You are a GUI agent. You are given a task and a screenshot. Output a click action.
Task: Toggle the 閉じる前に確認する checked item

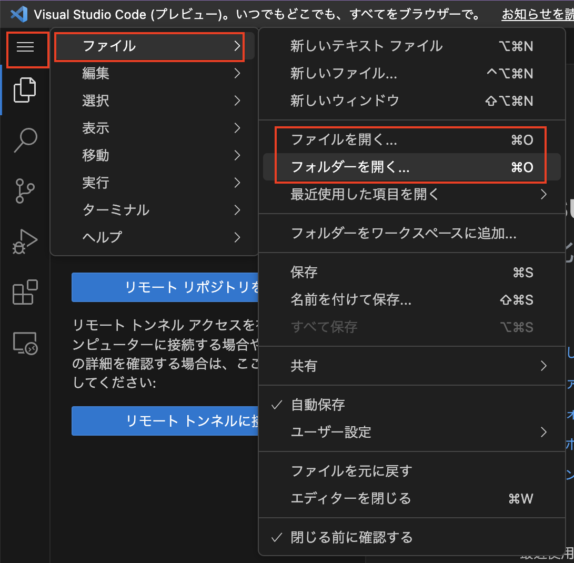pyautogui.click(x=412, y=537)
